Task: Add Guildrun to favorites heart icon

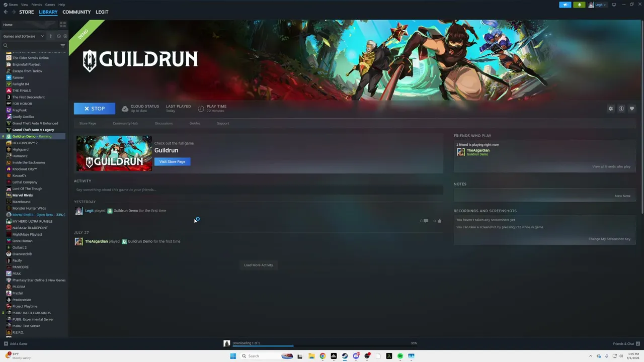Action: pos(632,109)
